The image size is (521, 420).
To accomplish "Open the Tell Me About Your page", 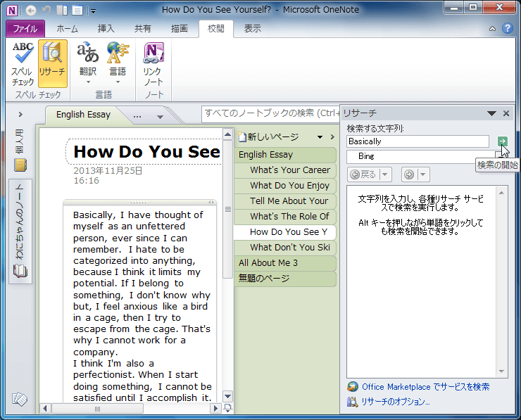I will [x=285, y=201].
